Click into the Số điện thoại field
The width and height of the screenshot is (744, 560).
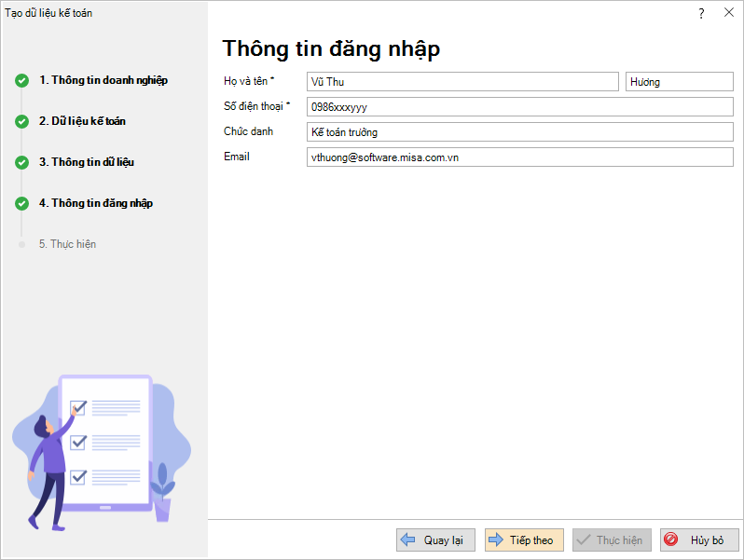click(x=520, y=107)
